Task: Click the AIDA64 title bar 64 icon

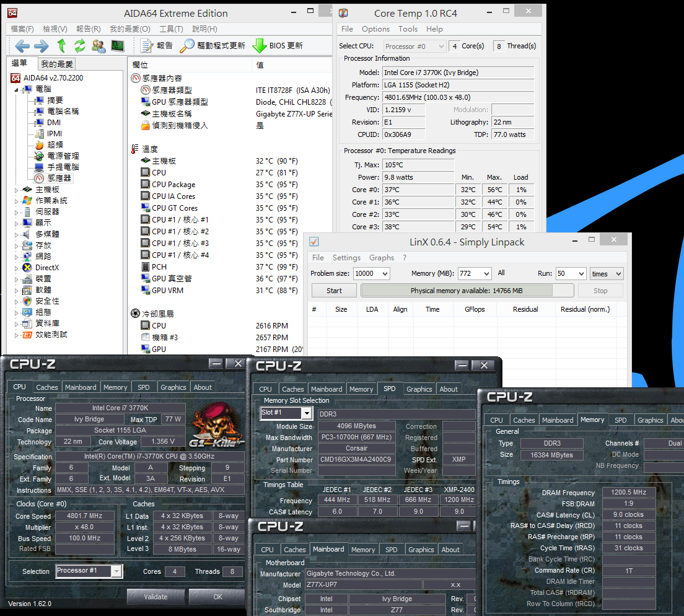Action: (12, 13)
